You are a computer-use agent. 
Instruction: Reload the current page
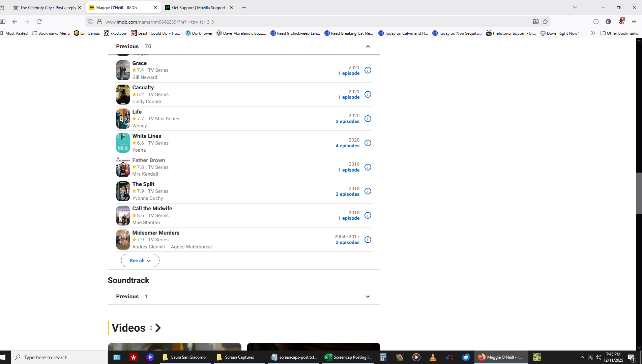click(39, 22)
